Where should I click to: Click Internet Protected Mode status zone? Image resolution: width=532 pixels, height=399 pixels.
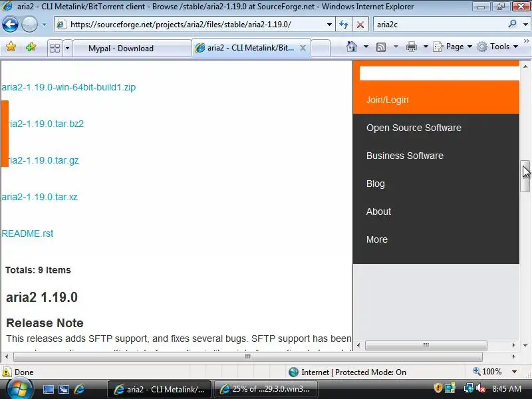[x=347, y=372]
